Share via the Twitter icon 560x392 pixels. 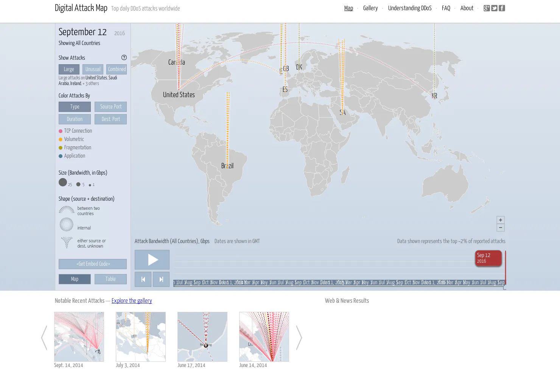tap(494, 8)
